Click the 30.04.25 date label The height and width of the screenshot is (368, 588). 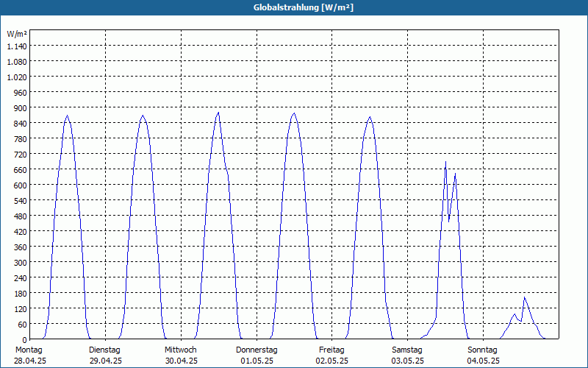[182, 361]
